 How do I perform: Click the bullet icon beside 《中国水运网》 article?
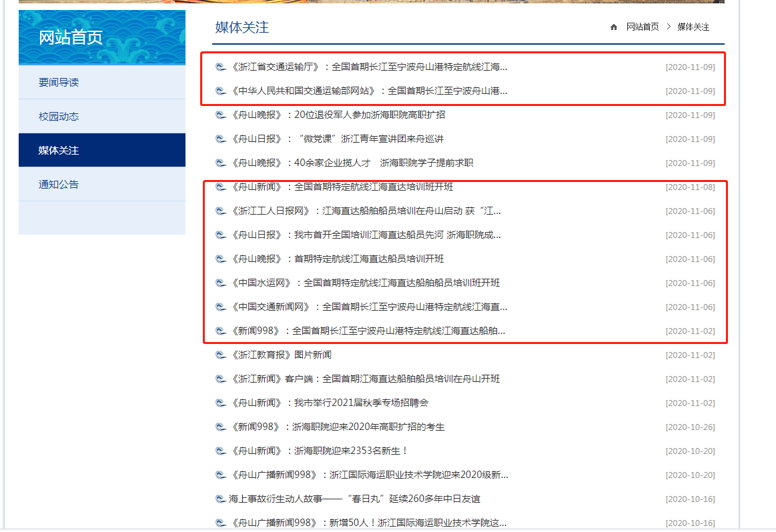click(220, 283)
